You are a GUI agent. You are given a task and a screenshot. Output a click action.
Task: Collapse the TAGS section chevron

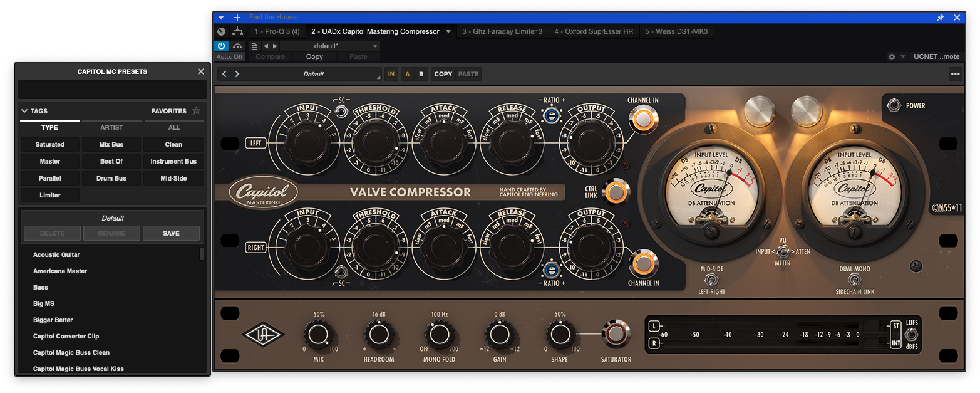point(24,111)
